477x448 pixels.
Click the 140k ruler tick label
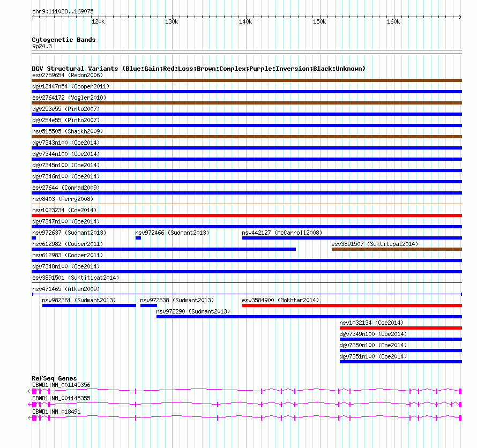click(245, 21)
